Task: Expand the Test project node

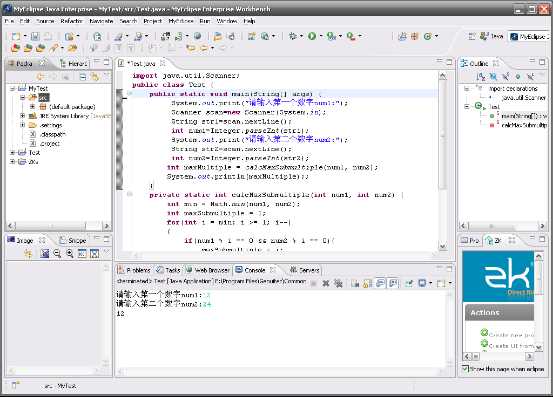Action: [x=13, y=152]
